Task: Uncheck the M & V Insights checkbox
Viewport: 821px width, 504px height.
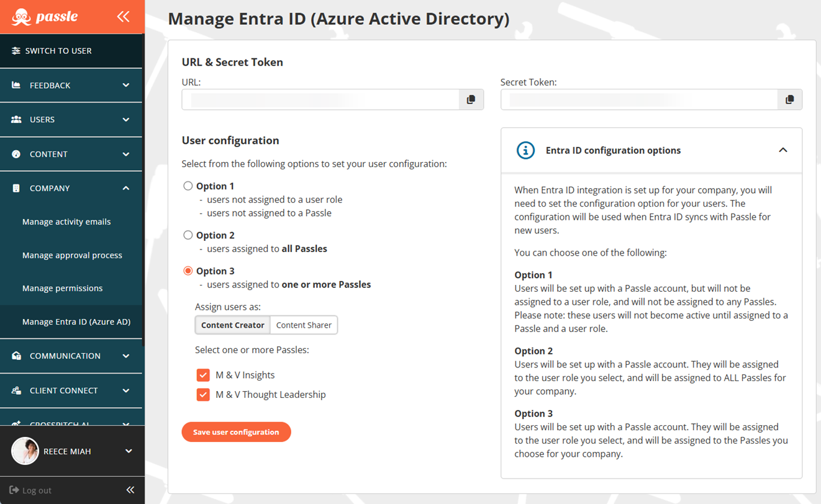Action: [203, 375]
